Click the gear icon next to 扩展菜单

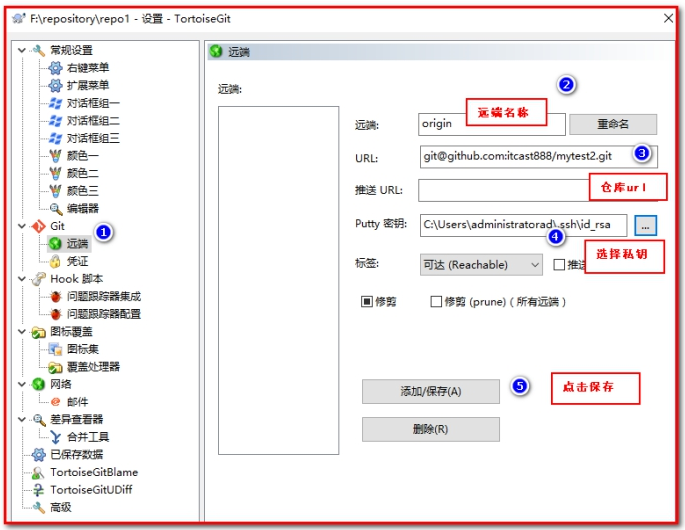55,85
